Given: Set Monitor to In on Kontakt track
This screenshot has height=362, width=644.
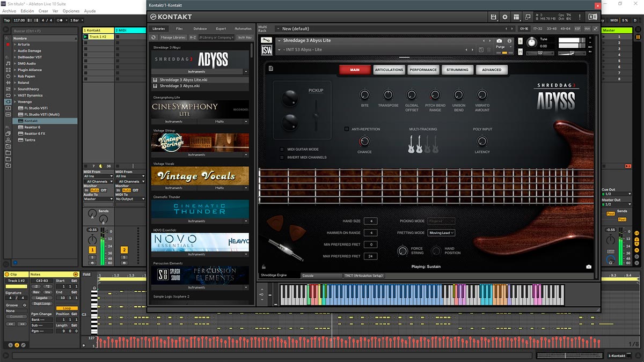Looking at the screenshot, I should click(86, 190).
